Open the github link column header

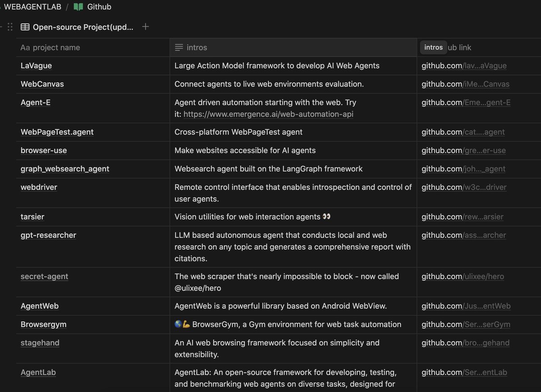click(x=479, y=47)
